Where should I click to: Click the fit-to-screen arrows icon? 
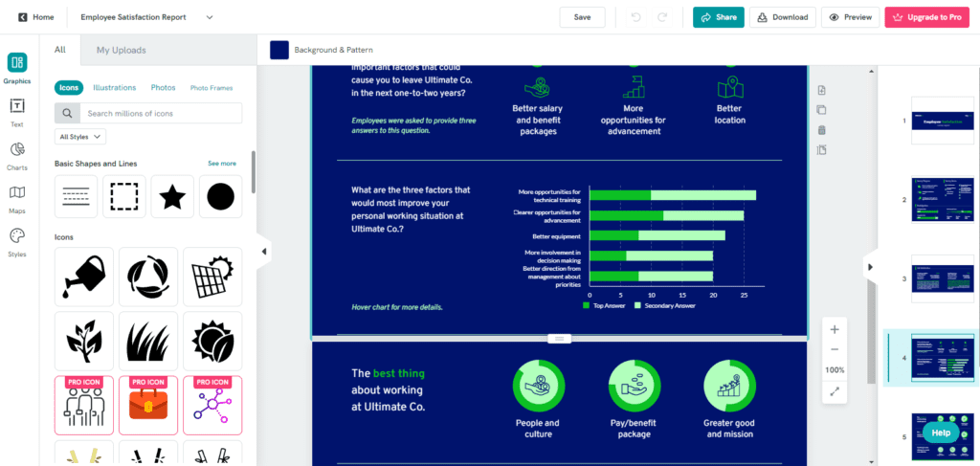coord(835,391)
